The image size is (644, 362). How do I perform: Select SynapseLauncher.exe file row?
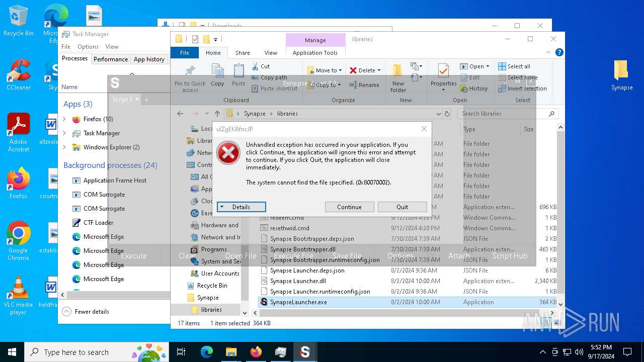(408, 302)
